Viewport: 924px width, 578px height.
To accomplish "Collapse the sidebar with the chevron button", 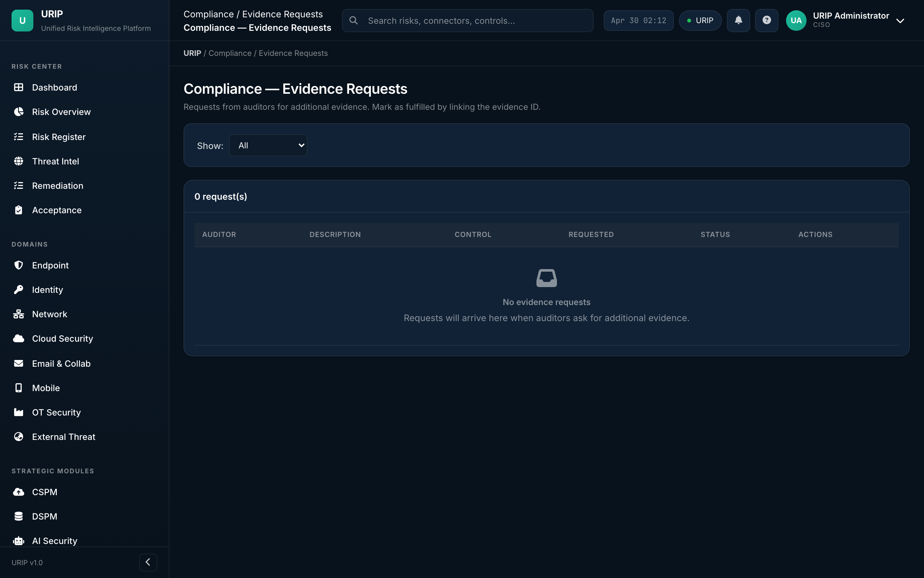I will point(148,562).
